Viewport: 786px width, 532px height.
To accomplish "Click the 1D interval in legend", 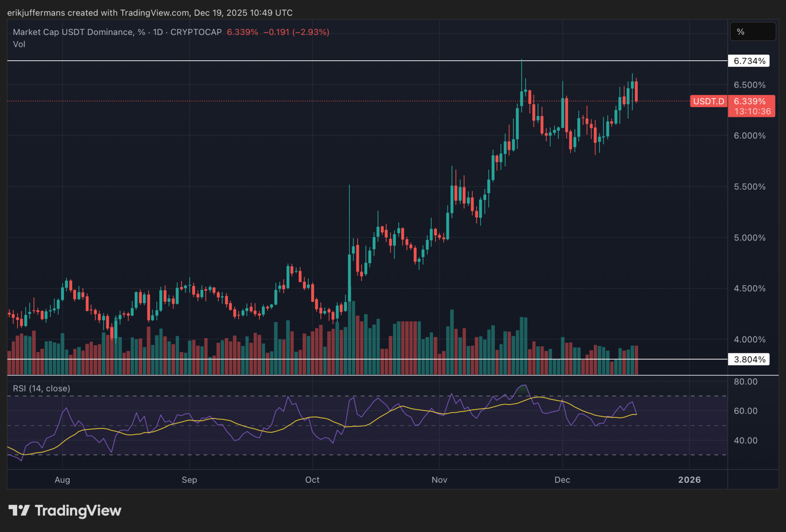I will coord(158,32).
